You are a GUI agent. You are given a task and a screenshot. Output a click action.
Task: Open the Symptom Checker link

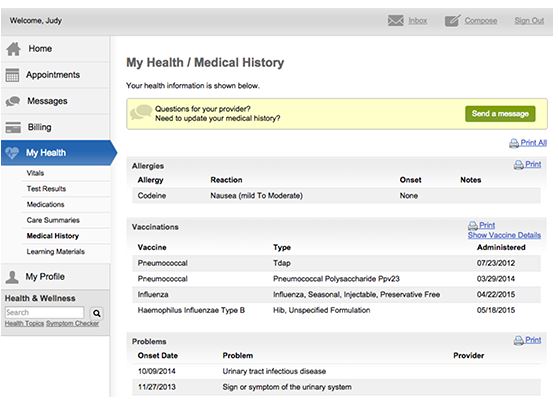[x=73, y=323]
